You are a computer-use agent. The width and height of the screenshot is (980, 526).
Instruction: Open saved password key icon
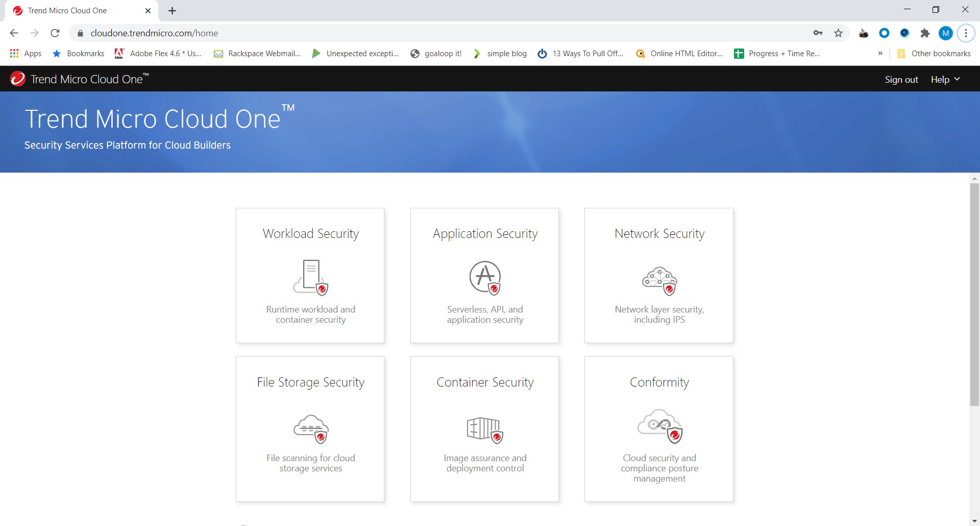click(818, 33)
